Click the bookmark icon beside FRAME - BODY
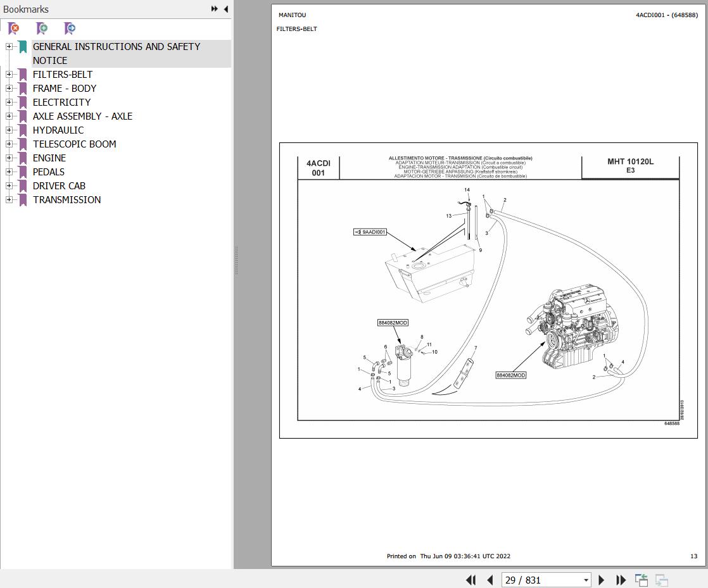Screen dimensions: 708x588 pos(23,89)
